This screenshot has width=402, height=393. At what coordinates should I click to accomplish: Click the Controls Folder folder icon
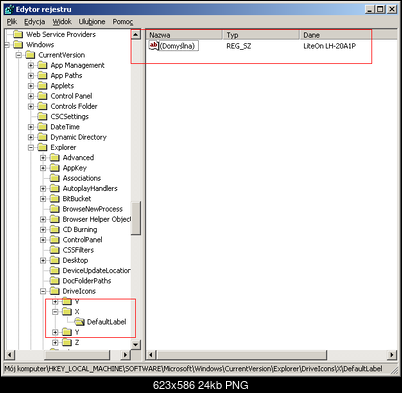click(x=42, y=106)
